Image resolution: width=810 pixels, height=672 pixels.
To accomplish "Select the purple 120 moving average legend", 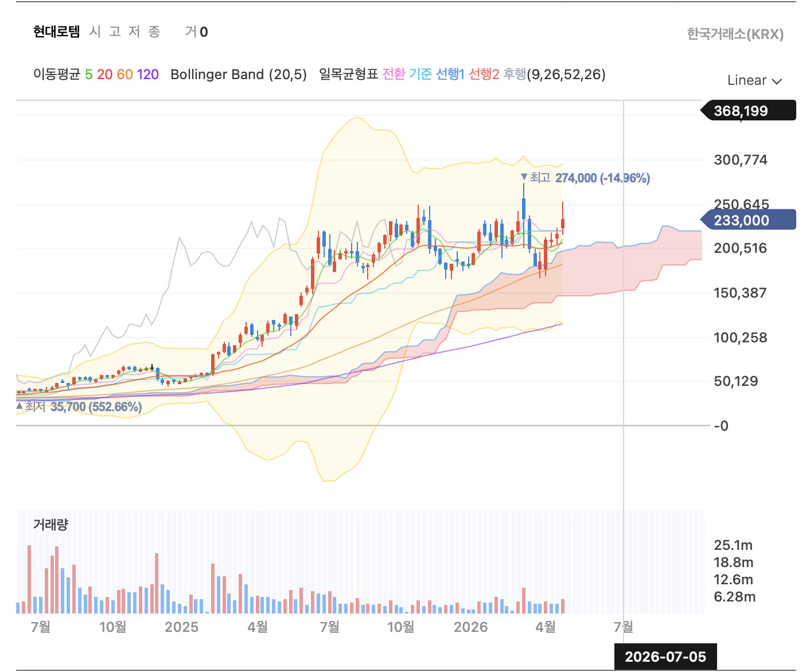I will point(148,75).
